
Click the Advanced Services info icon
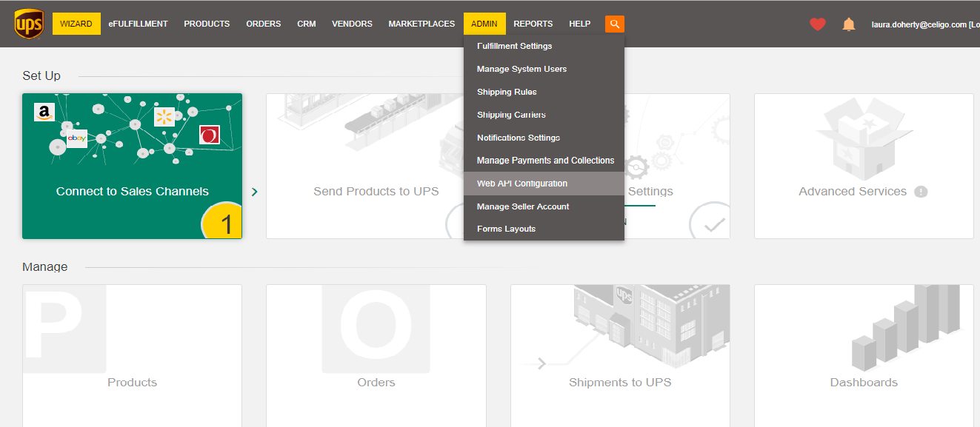coord(921,192)
